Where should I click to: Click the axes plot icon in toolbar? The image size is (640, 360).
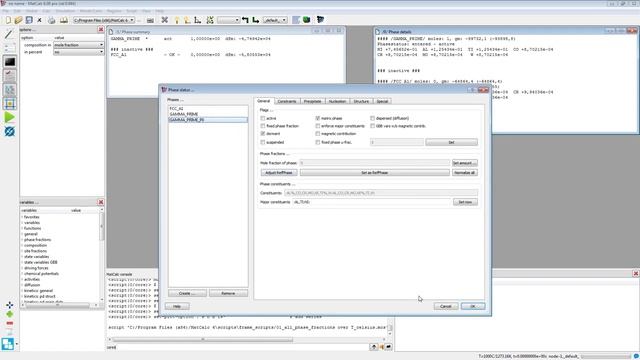pyautogui.click(x=198, y=20)
